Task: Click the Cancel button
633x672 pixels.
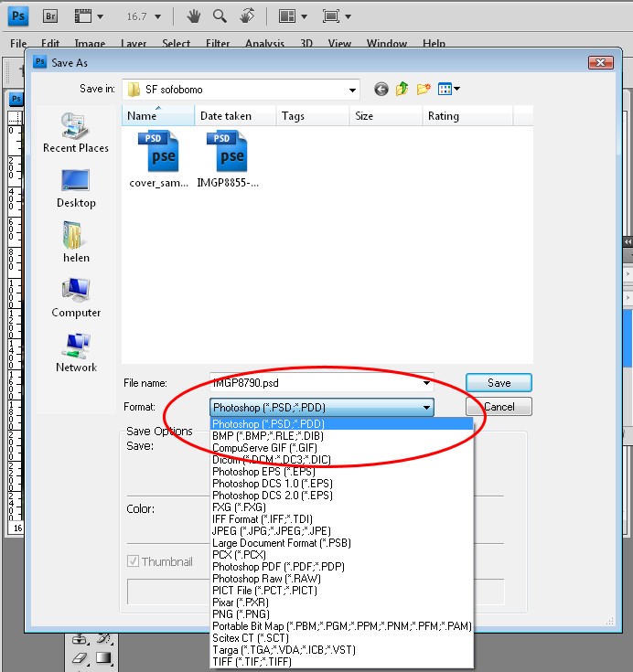Action: click(499, 406)
